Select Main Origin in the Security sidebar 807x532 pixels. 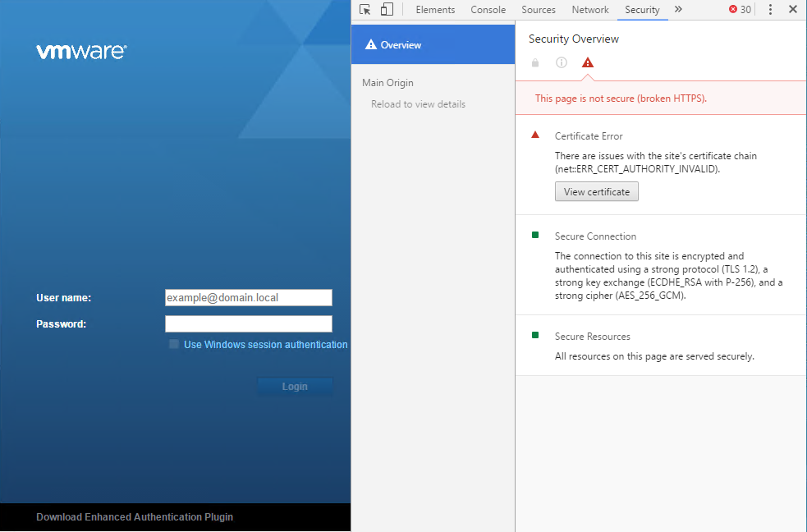click(387, 82)
